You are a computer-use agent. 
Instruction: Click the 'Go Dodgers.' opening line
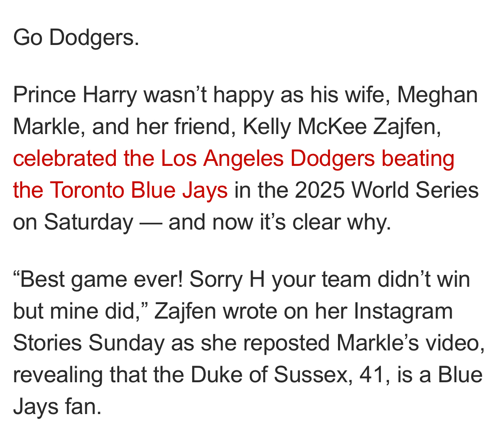pos(76,38)
